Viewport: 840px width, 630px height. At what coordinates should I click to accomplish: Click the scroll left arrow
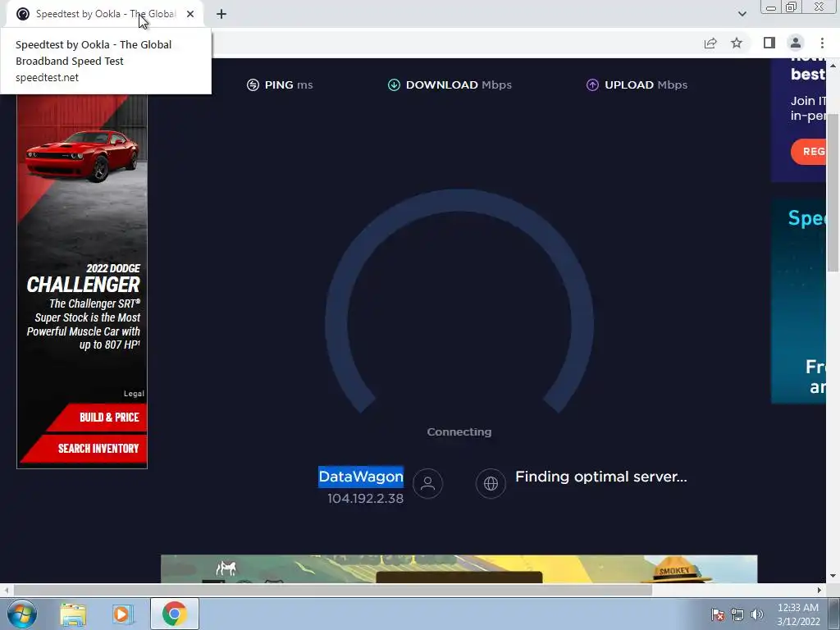coord(6,591)
